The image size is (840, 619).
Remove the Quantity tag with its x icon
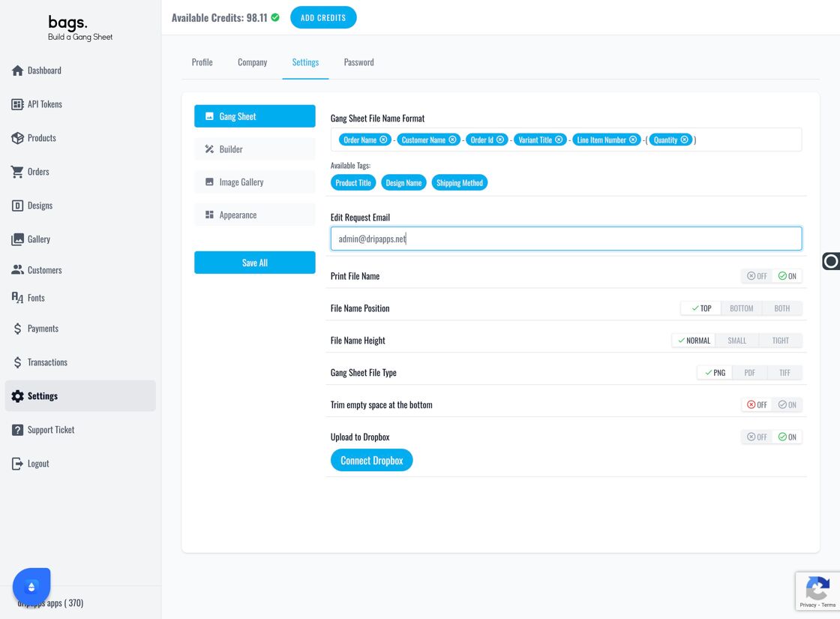[x=684, y=140]
